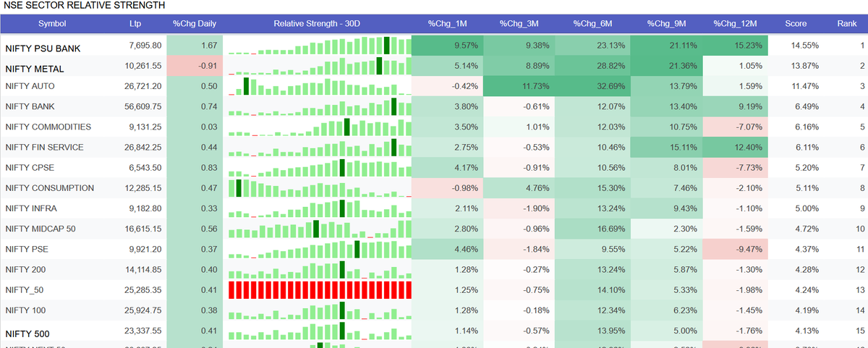Open NIFTY METAL relative strength sparkline
Screen dimensions: 868x348
319,66
